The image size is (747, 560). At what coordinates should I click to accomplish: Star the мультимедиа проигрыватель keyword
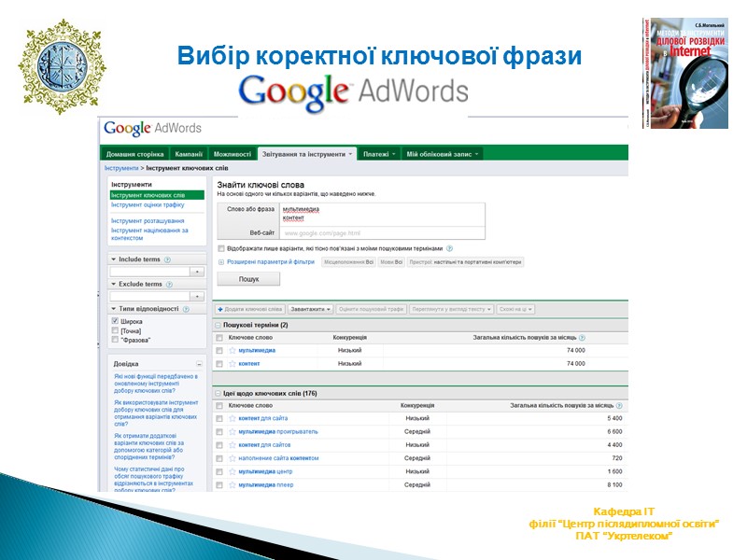pos(232,432)
